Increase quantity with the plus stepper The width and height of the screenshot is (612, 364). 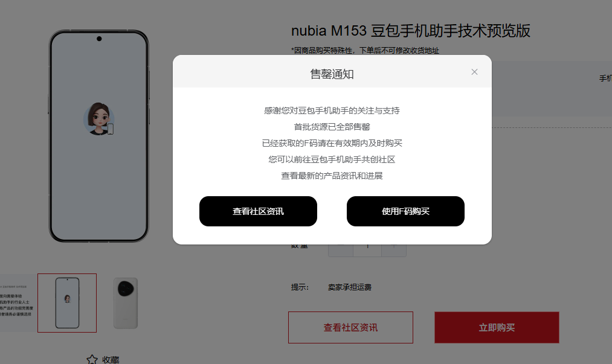[394, 250]
